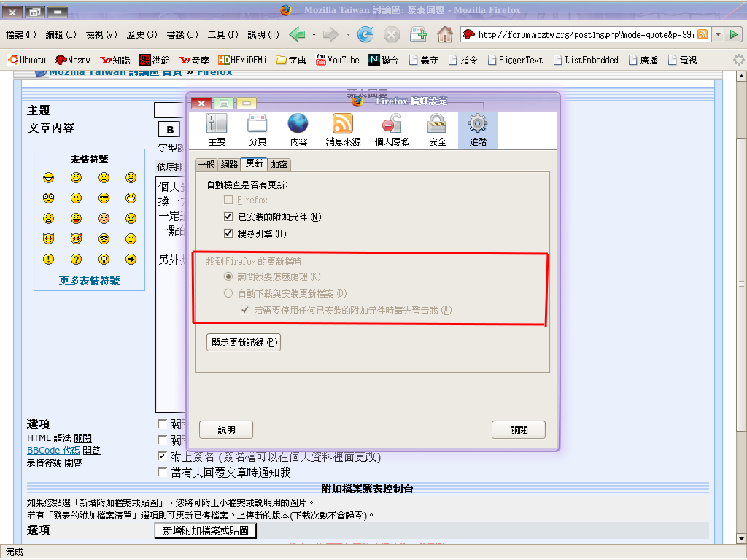
Task: Open the Ubuntu bookmark
Action: pyautogui.click(x=27, y=60)
